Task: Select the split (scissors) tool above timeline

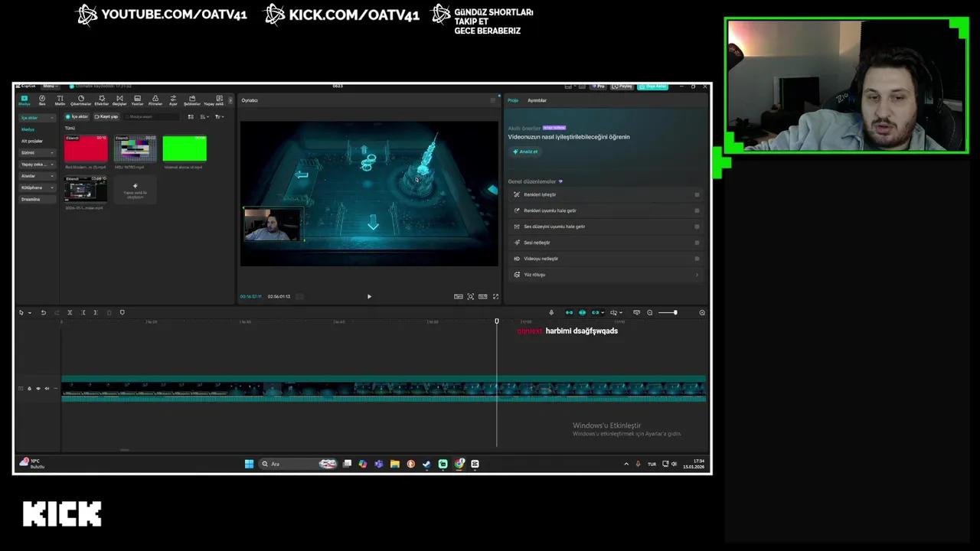Action: click(70, 312)
